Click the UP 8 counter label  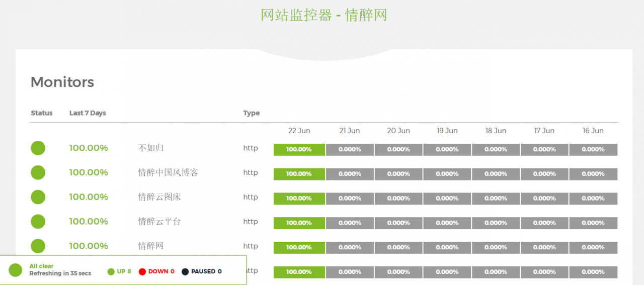click(x=124, y=271)
